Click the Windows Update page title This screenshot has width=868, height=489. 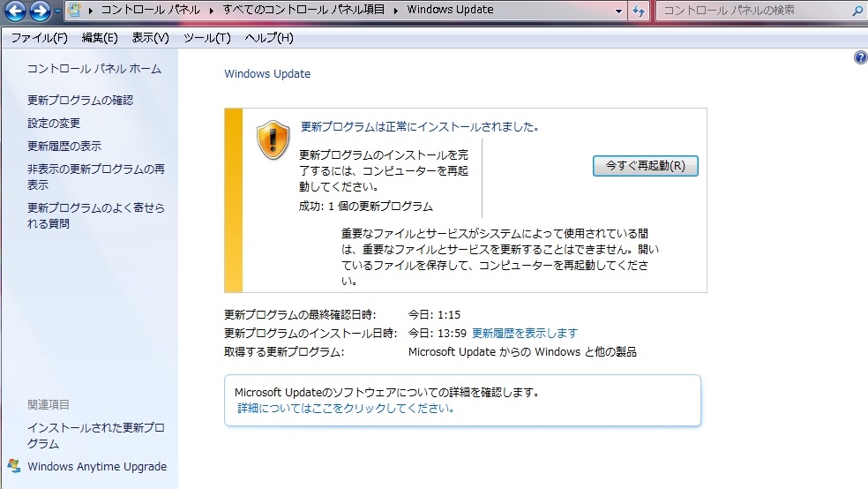pyautogui.click(x=267, y=73)
